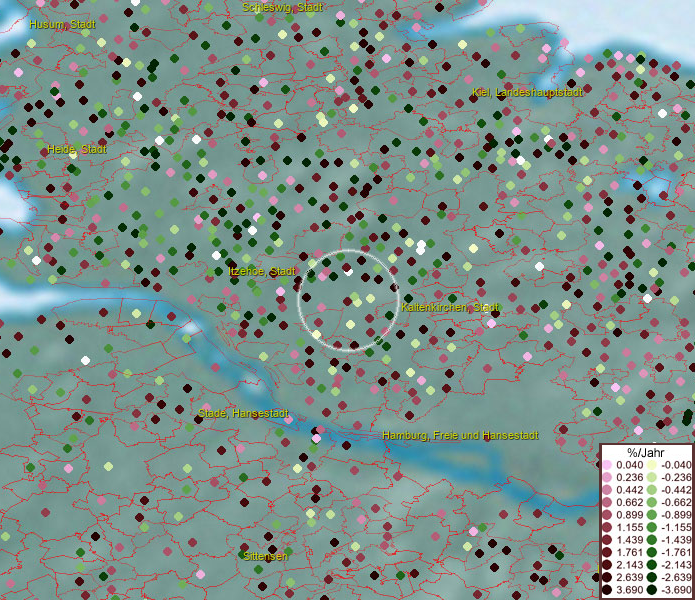This screenshot has width=695, height=600.
Task: Click the 0.236 legend value
Action: [x=629, y=477]
